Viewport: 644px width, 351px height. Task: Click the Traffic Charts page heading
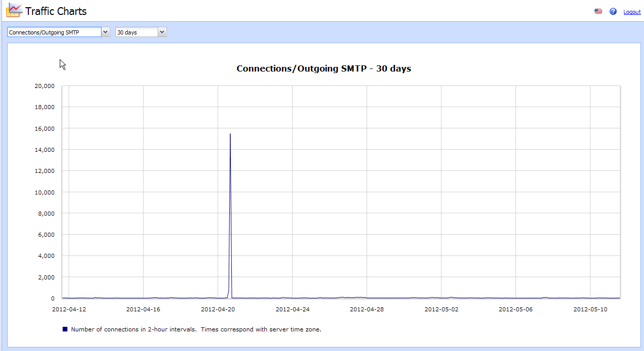[x=56, y=11]
